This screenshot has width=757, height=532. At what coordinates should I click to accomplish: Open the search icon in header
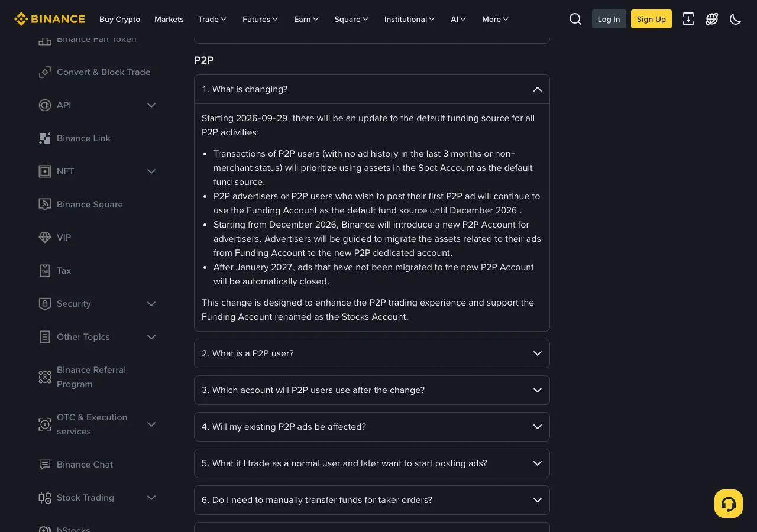tap(575, 19)
